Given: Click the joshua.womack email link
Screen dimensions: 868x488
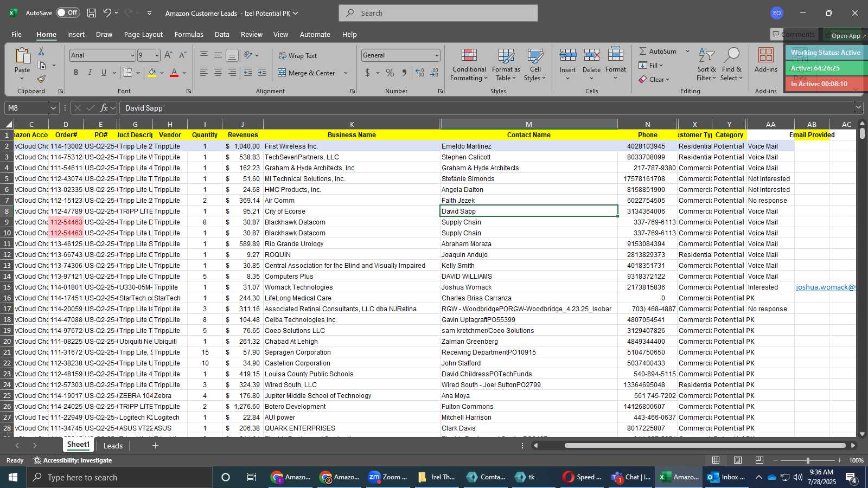Looking at the screenshot, I should [x=825, y=287].
